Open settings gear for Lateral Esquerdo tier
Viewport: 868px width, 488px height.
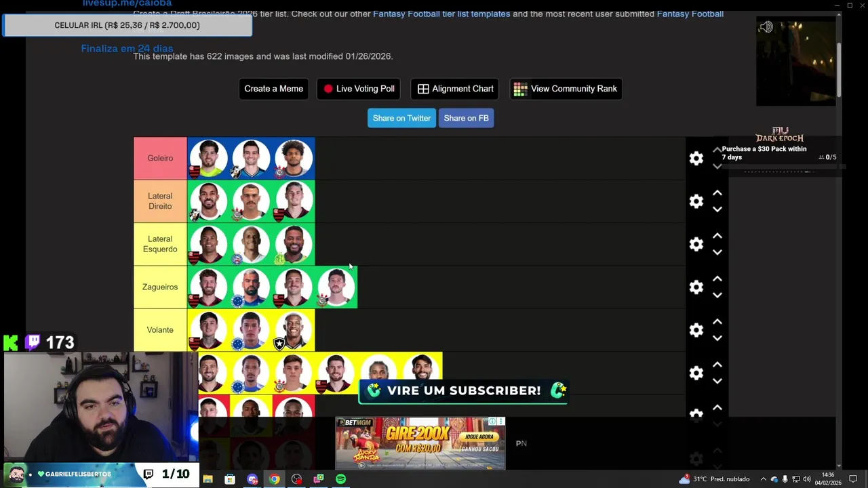[x=696, y=244]
